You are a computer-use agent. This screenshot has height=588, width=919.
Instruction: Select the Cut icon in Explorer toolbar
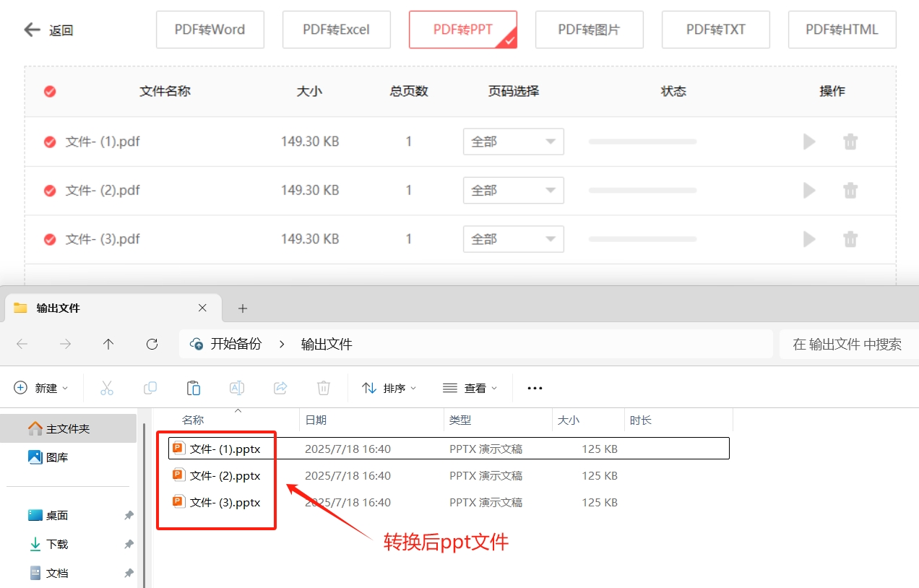[107, 388]
